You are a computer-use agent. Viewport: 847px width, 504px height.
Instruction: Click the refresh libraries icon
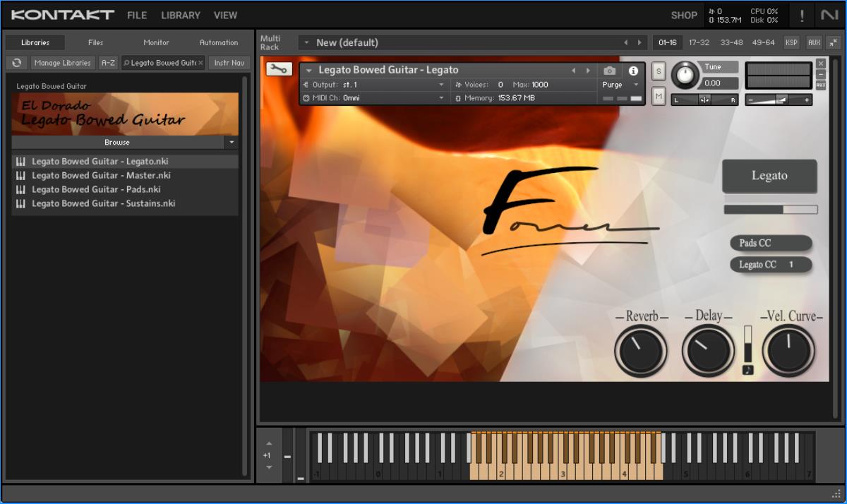(17, 63)
